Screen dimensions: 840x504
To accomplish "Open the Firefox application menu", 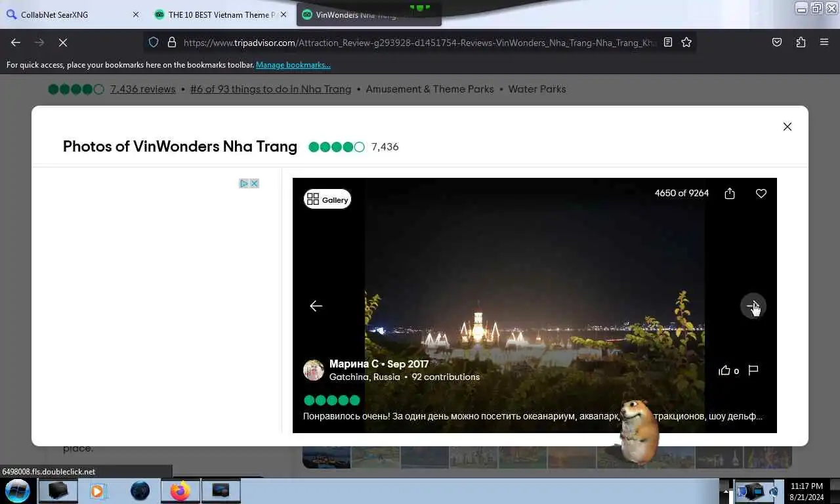I will [x=824, y=42].
